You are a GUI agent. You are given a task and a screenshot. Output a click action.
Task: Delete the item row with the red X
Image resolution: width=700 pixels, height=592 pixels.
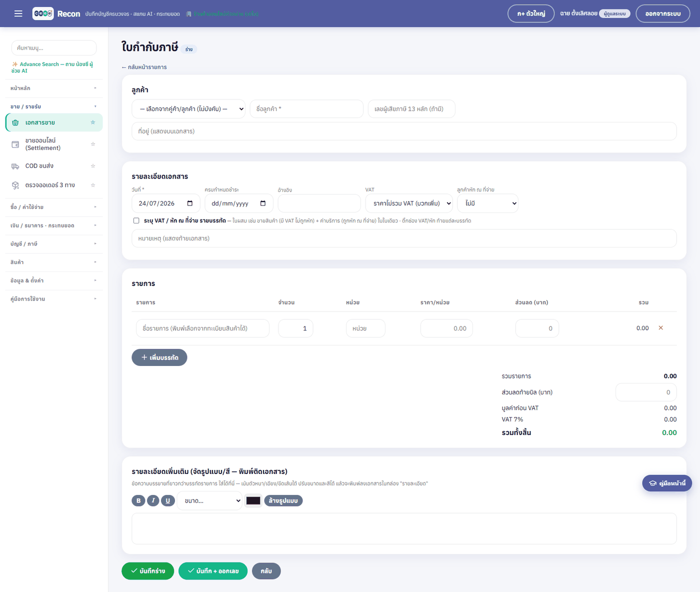pyautogui.click(x=661, y=328)
